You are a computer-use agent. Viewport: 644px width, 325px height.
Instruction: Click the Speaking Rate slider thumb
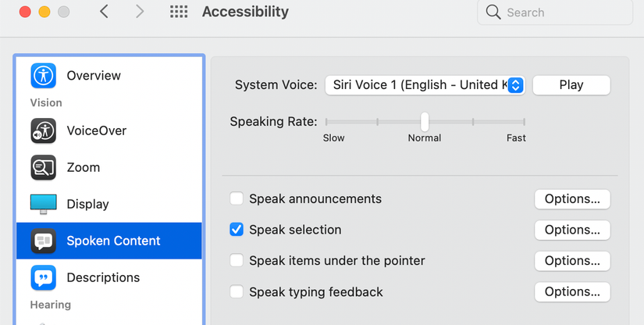pyautogui.click(x=425, y=122)
